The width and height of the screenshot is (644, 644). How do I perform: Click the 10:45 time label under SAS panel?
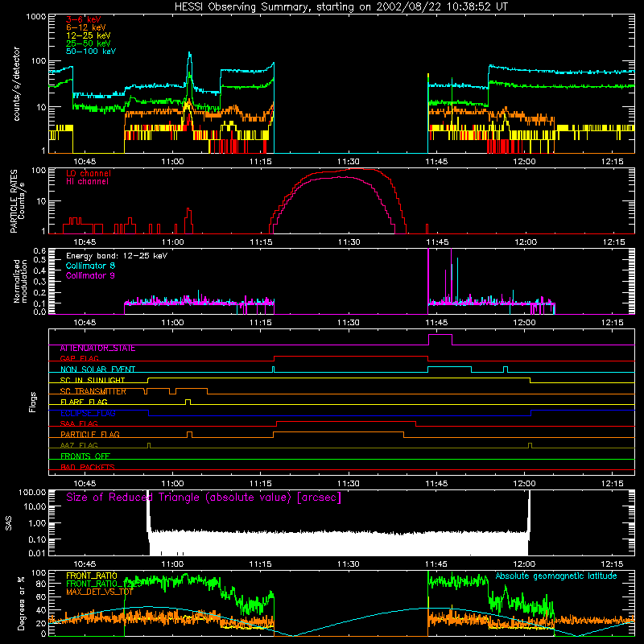[85, 564]
